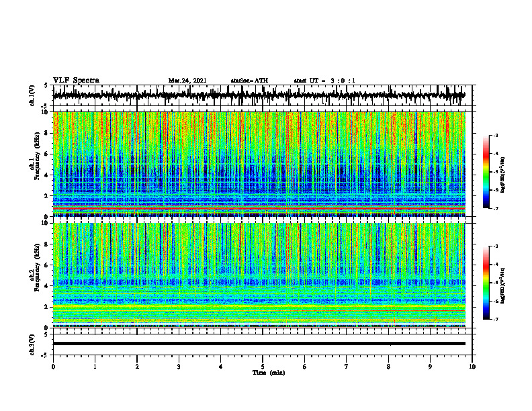Click the ch.2 spectrogram panel
The image size is (532, 411).
pyautogui.click(x=259, y=275)
